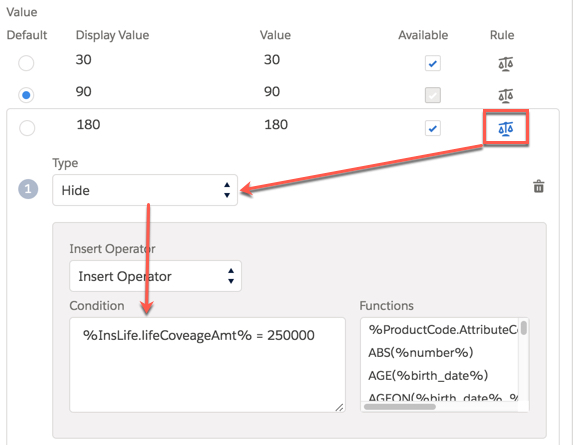
Task: Click the highlighted rule icon for value 180
Action: 506,128
